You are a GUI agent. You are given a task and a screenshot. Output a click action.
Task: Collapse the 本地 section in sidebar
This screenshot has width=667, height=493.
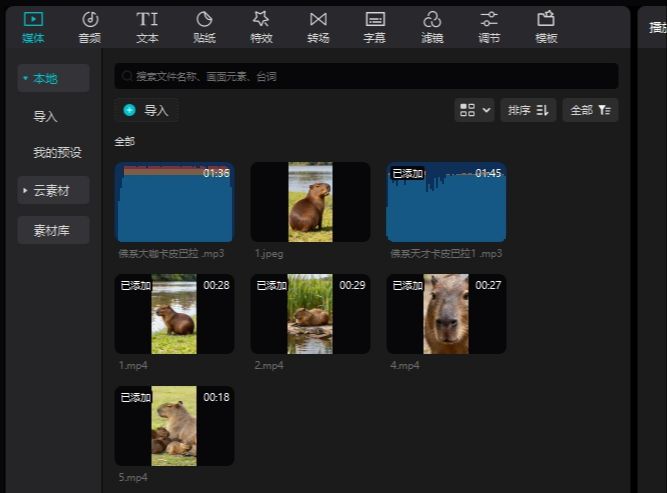[26, 78]
